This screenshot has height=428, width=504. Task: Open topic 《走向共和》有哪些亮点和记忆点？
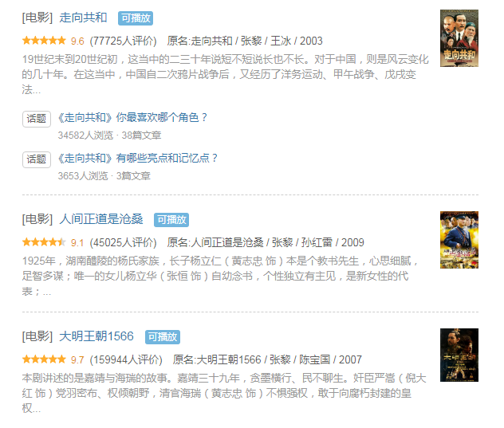[x=138, y=158]
